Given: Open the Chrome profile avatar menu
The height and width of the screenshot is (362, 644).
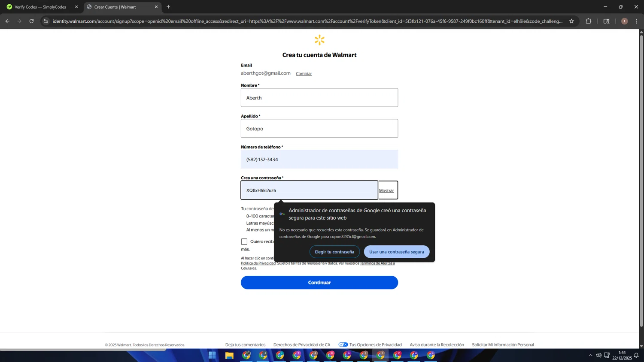Looking at the screenshot, I should tap(624, 21).
